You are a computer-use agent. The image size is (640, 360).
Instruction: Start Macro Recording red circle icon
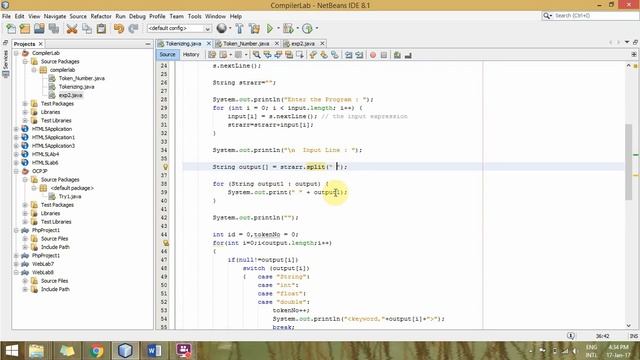[373, 55]
